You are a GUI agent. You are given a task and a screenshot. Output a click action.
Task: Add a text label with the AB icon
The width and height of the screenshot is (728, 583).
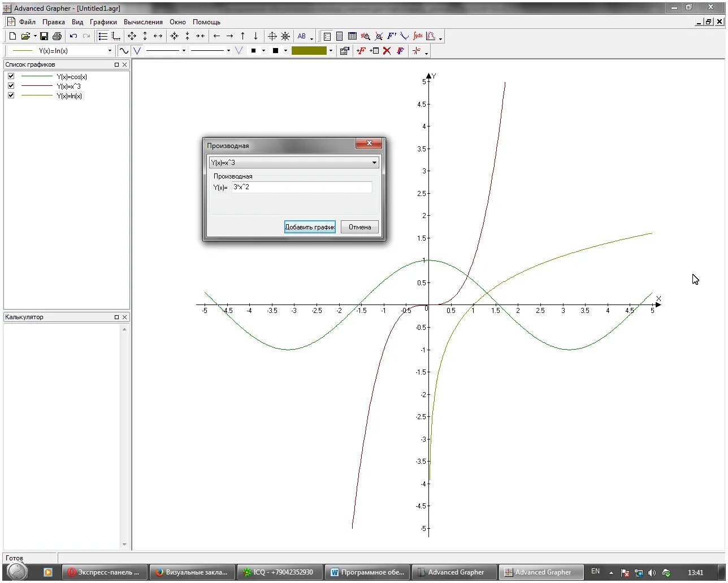pyautogui.click(x=302, y=36)
